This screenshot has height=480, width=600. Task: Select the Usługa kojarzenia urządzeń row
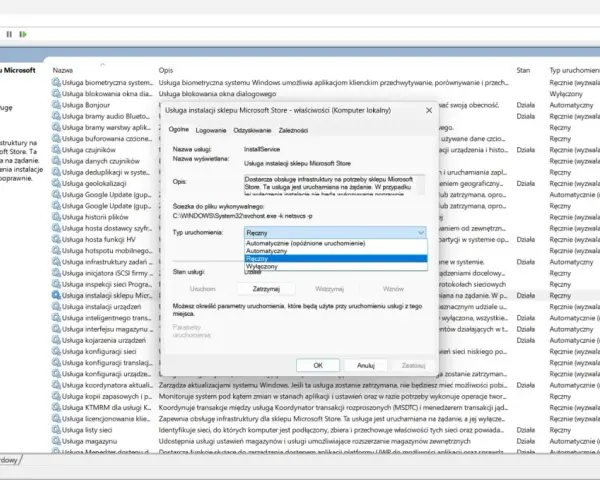tap(325, 340)
